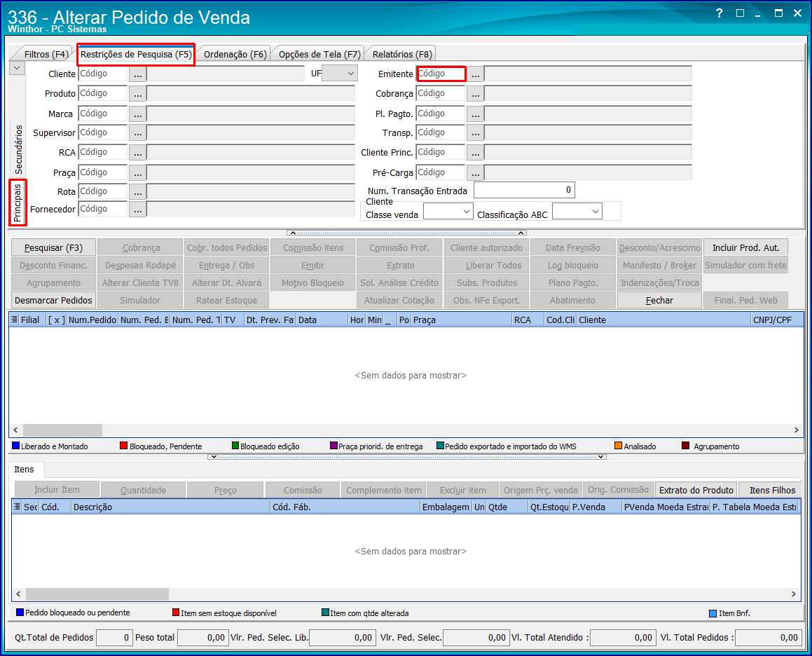Click the Emitente Código input field

[x=441, y=74]
